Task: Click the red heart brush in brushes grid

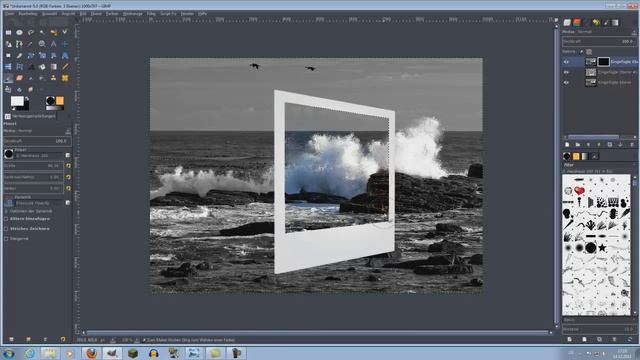Action: [579, 191]
